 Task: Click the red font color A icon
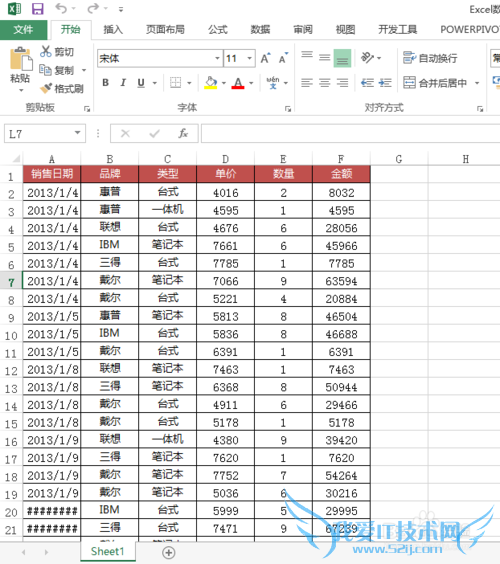[238, 83]
